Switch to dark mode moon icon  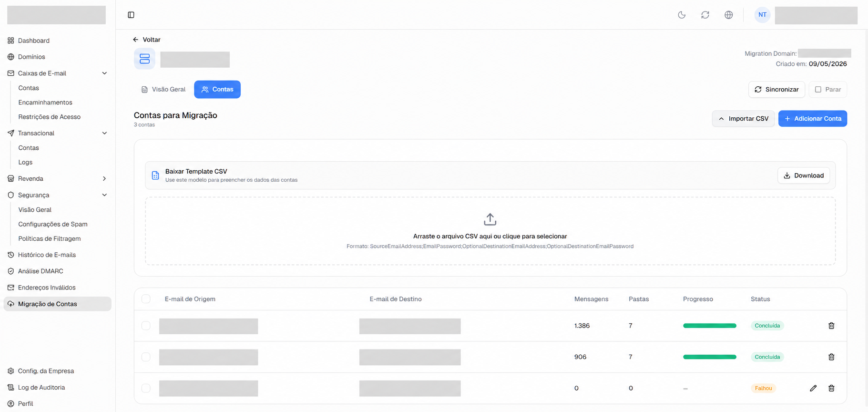pos(682,15)
